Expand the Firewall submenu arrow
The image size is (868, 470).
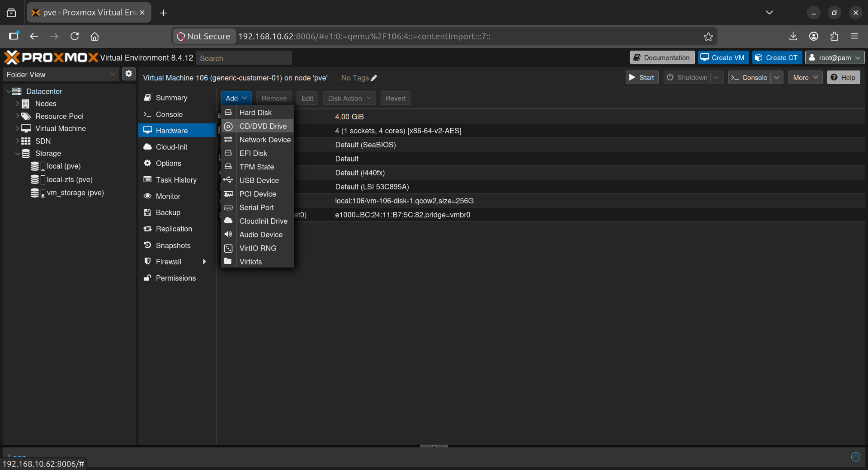(204, 262)
